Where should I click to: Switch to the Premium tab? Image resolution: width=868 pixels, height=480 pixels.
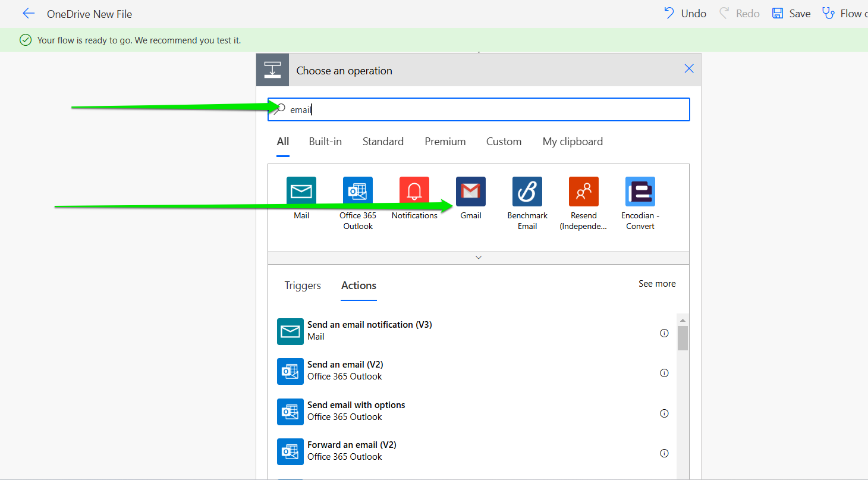point(445,142)
